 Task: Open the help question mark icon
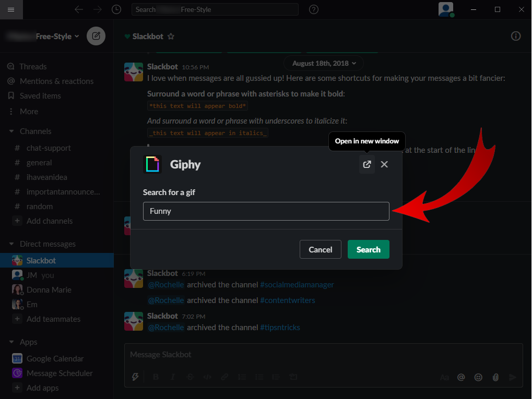314,9
